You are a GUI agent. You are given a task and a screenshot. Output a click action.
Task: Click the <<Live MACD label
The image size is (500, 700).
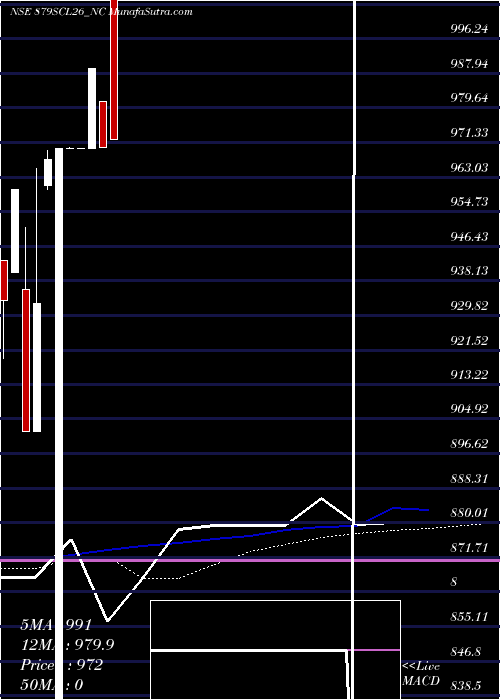(421, 674)
